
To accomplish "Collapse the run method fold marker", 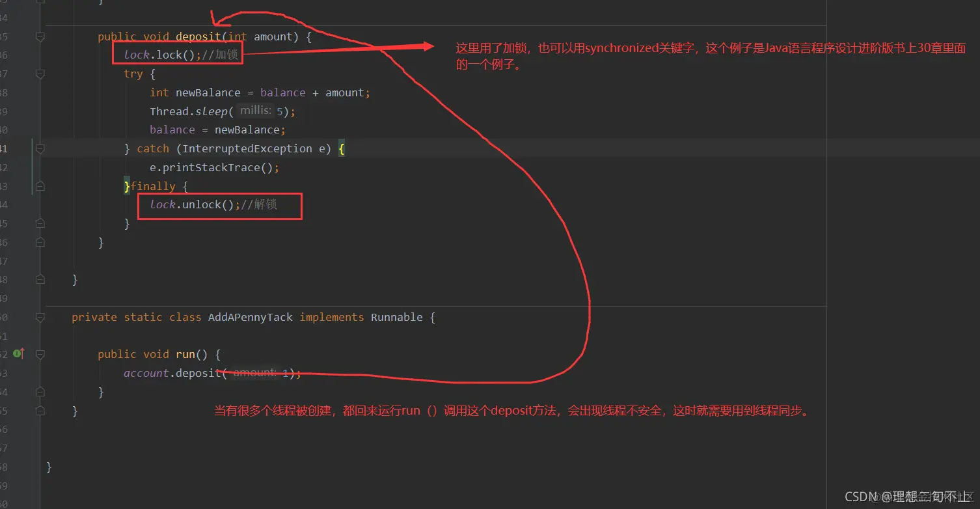I will (x=40, y=355).
